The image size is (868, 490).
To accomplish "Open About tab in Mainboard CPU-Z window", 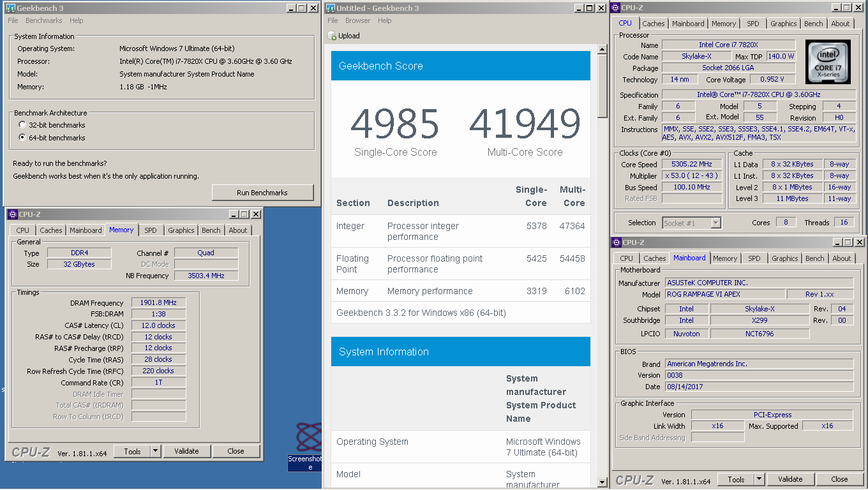I will (x=842, y=258).
